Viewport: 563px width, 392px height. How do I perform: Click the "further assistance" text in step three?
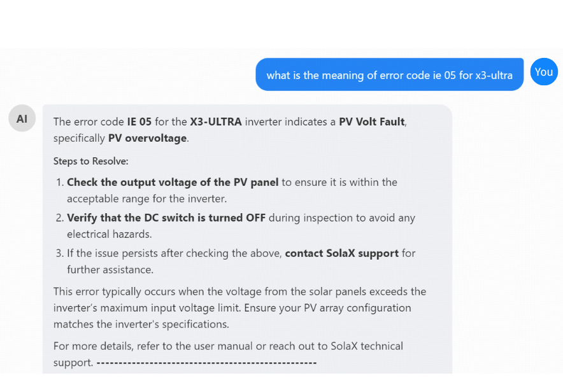click(x=110, y=270)
